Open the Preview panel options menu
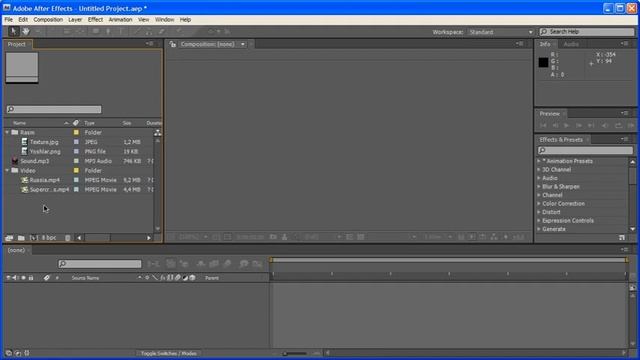640x360 pixels. pos(625,113)
